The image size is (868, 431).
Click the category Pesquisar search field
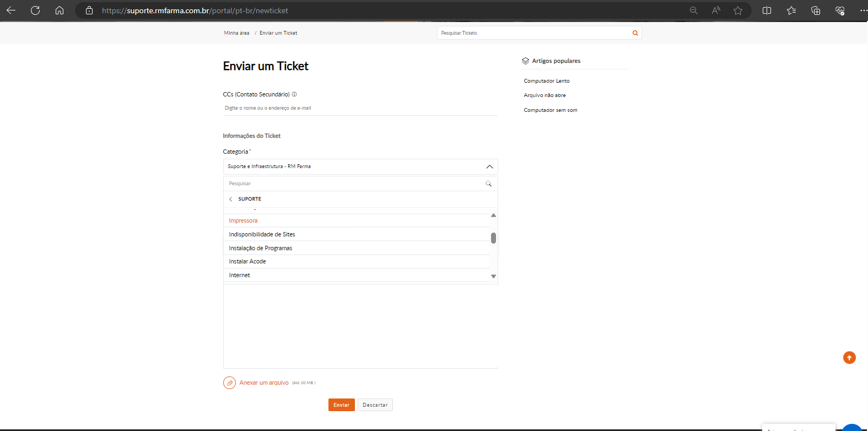353,184
